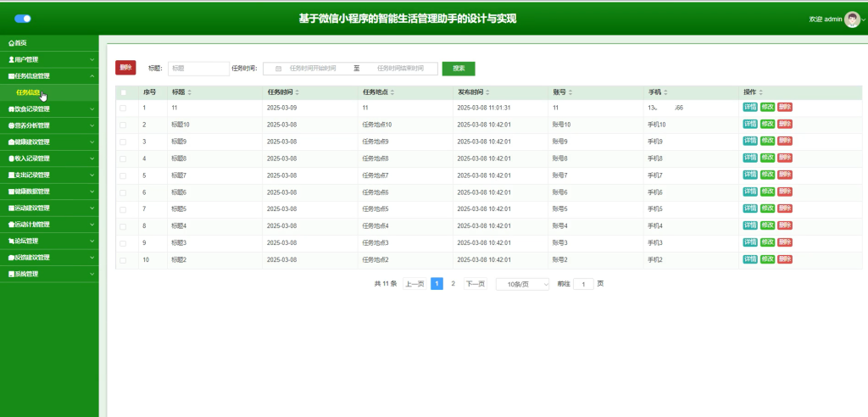Check the checkbox for row 标题7
Viewport: 868px width, 417px height.
pos(123,175)
